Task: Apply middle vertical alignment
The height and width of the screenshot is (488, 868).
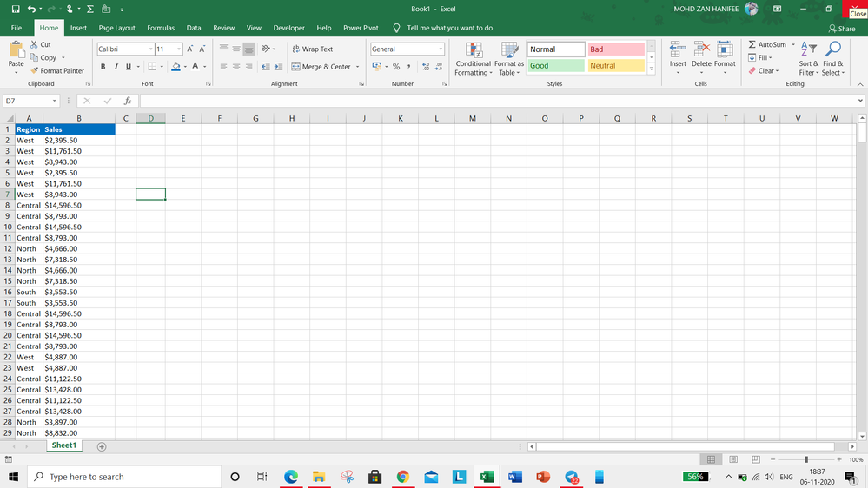Action: coord(236,49)
